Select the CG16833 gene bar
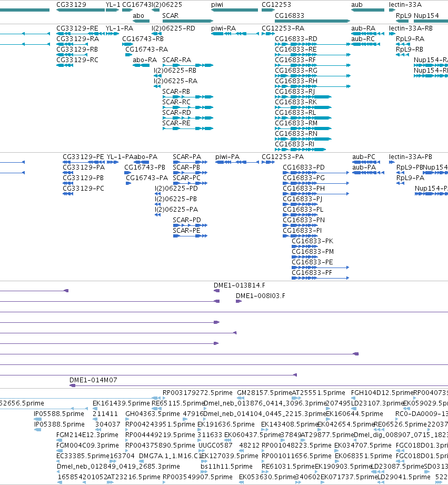448x485 pixels. pos(313,21)
